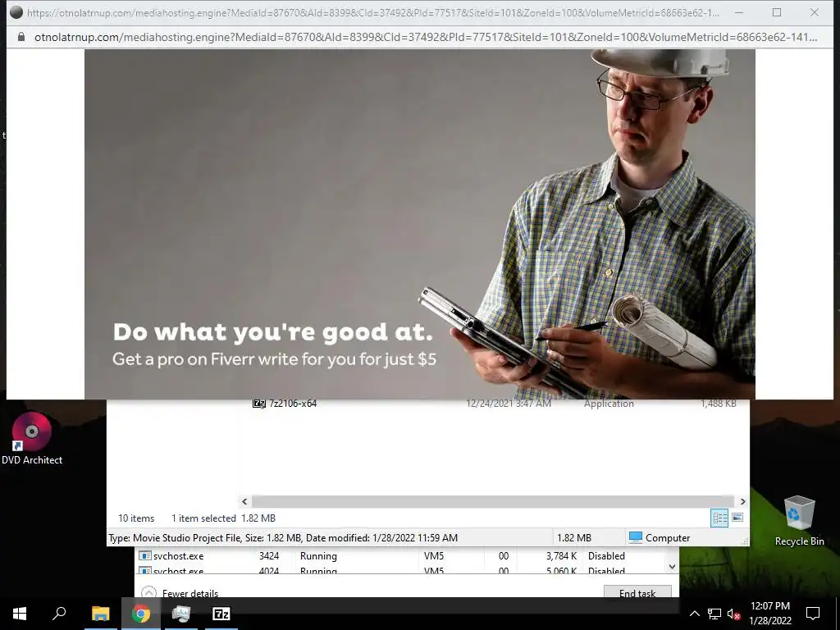
Task: Click the Application type cell in Explorer
Action: 609,404
